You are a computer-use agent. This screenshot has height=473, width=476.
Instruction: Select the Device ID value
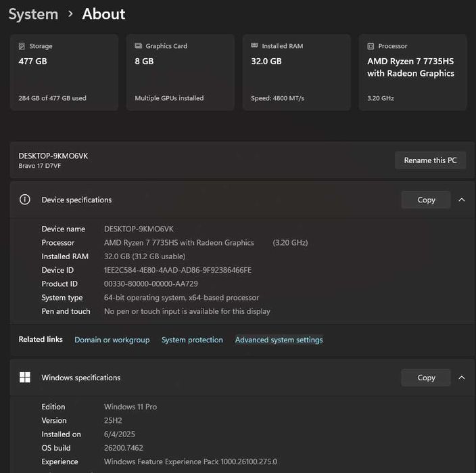178,270
